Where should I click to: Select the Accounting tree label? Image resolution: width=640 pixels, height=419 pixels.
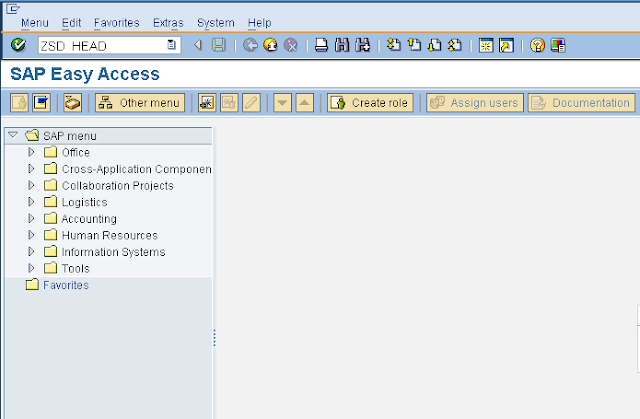click(x=89, y=219)
